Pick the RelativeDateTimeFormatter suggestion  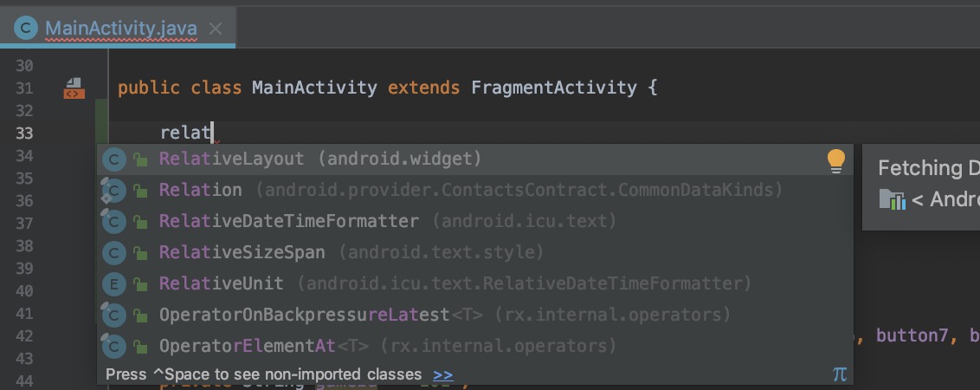point(289,222)
